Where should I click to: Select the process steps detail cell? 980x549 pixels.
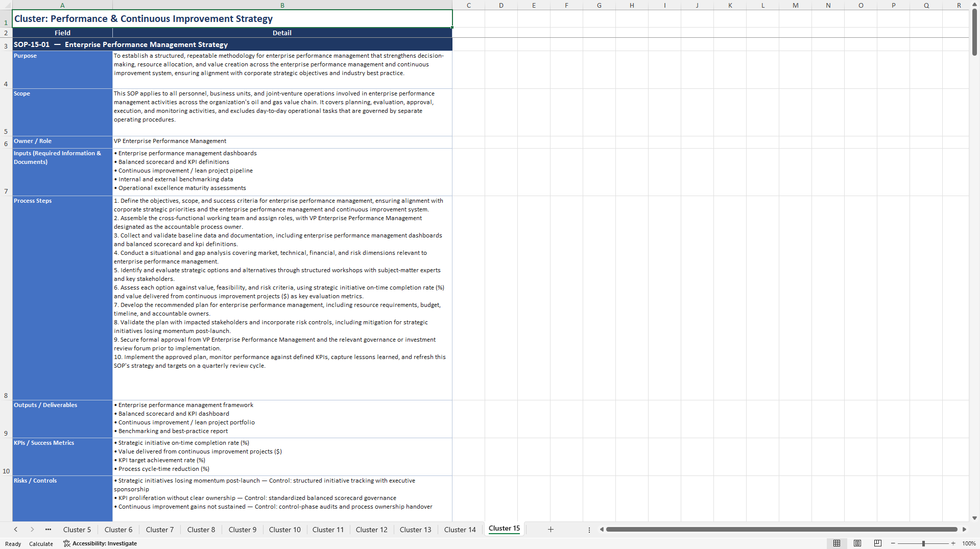click(x=282, y=298)
